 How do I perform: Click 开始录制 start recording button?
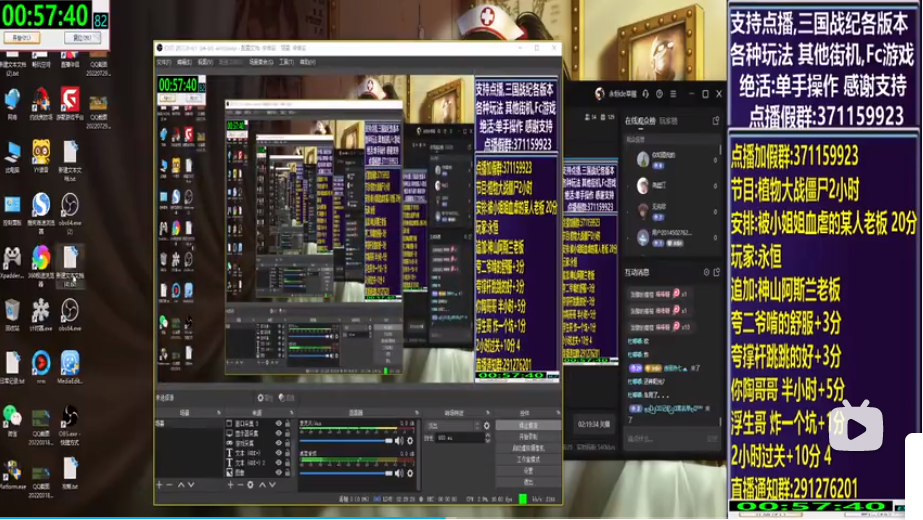click(x=528, y=436)
